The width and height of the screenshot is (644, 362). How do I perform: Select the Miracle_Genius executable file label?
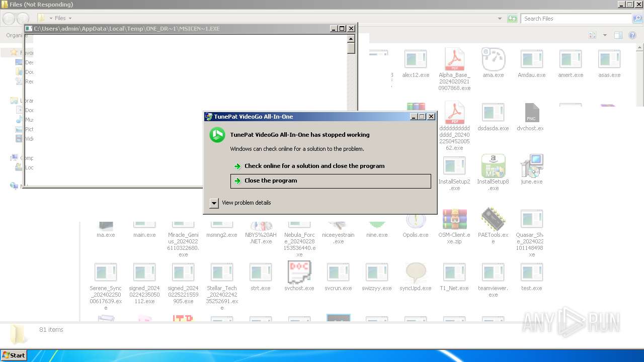(x=183, y=244)
